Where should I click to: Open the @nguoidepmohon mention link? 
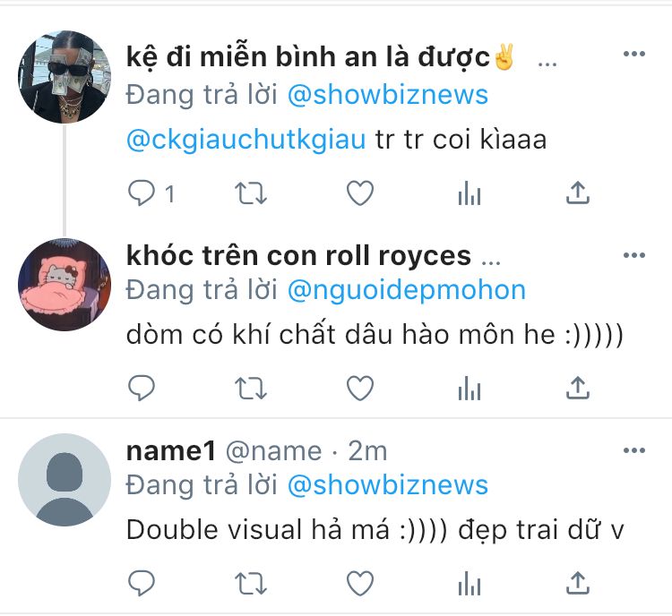(406, 290)
